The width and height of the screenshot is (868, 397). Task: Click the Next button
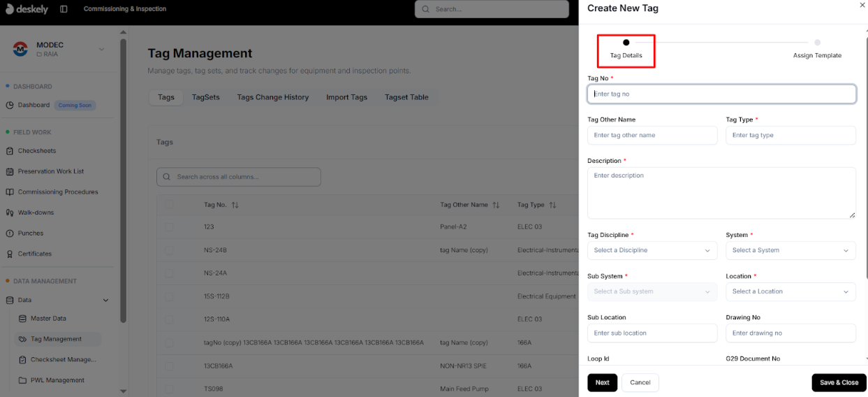tap(602, 382)
